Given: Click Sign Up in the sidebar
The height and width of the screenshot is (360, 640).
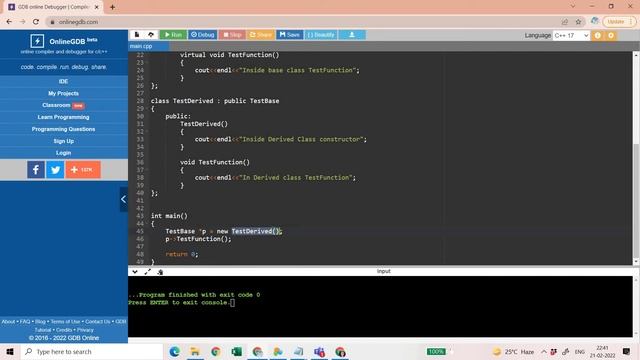Looking at the screenshot, I should click(63, 141).
